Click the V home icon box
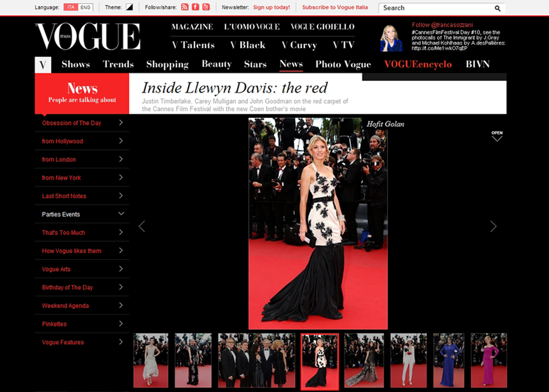The image size is (549, 392). coord(43,65)
